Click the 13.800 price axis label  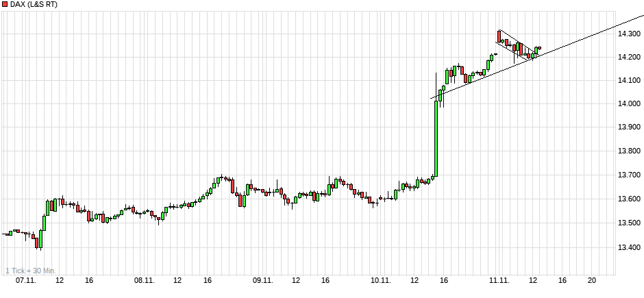click(629, 152)
